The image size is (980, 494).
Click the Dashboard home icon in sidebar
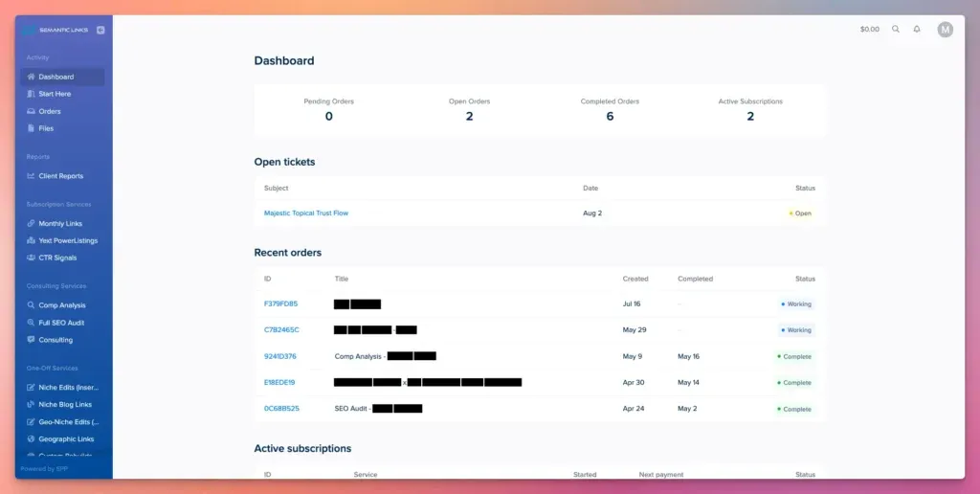coord(32,77)
